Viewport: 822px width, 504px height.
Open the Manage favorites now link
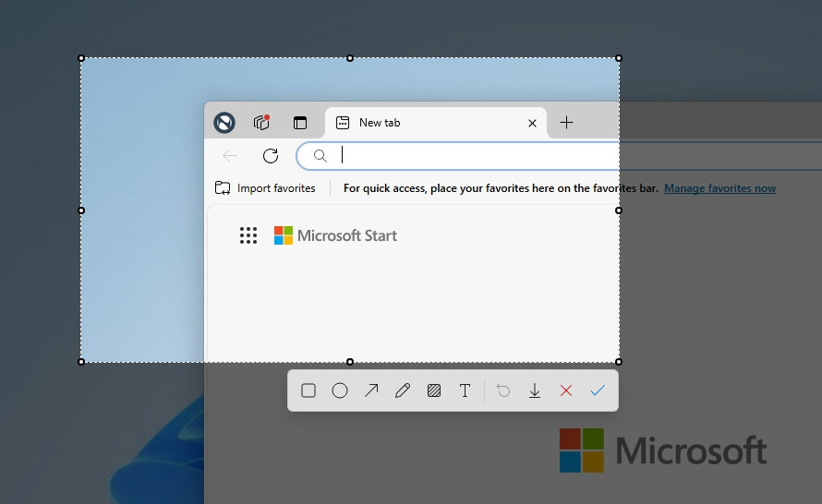click(x=719, y=188)
